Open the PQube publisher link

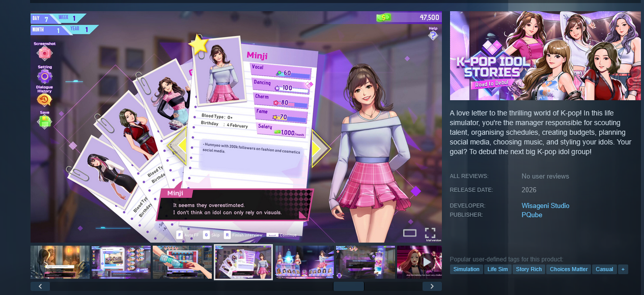pyautogui.click(x=531, y=215)
